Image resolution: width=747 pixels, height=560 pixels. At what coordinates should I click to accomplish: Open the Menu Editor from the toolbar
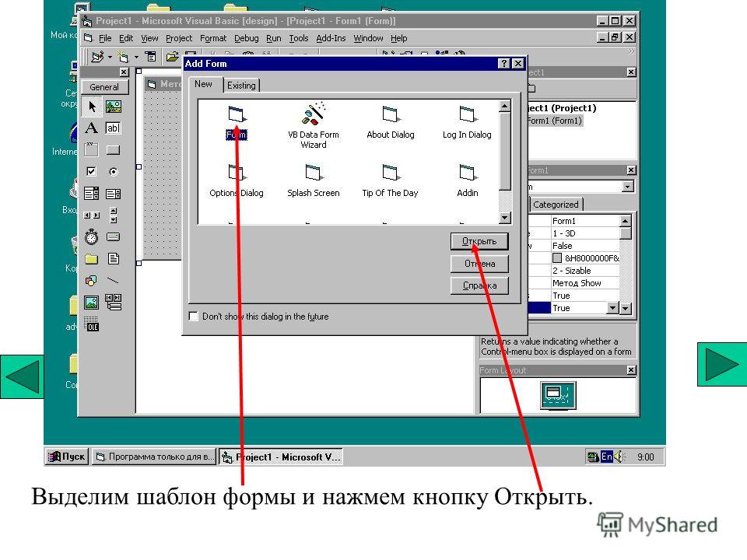click(150, 57)
